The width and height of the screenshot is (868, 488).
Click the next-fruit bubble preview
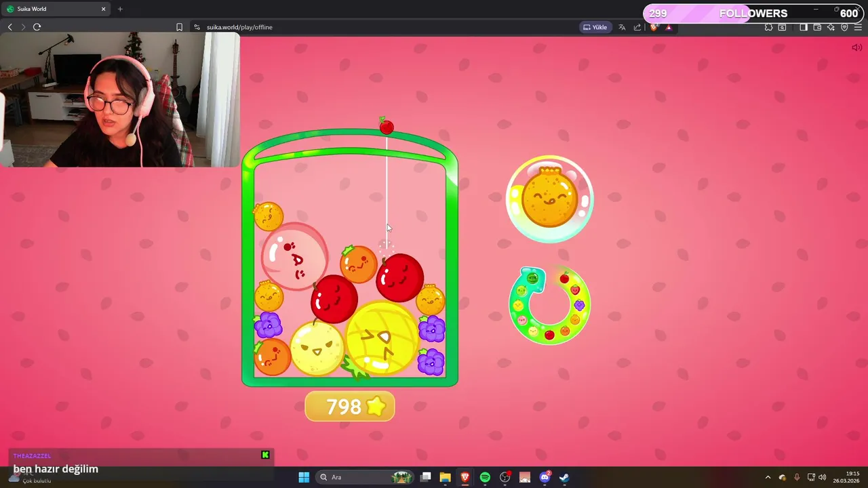[x=550, y=199]
